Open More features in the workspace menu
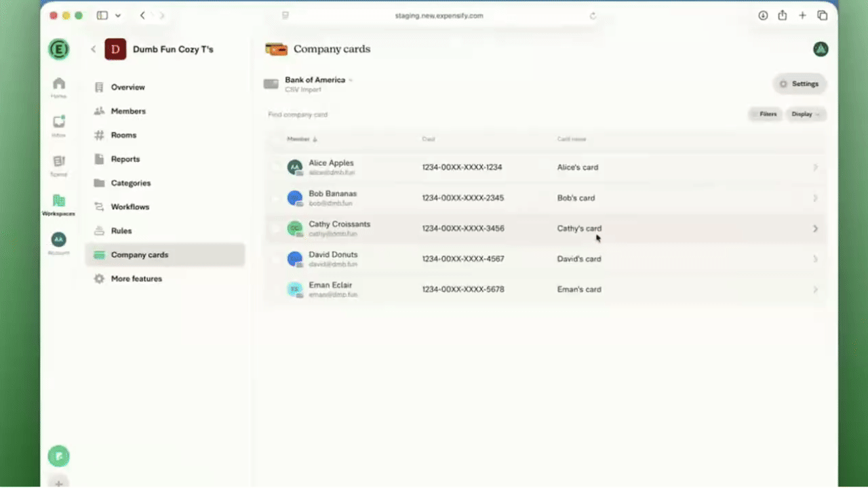868x488 pixels. tap(165, 279)
